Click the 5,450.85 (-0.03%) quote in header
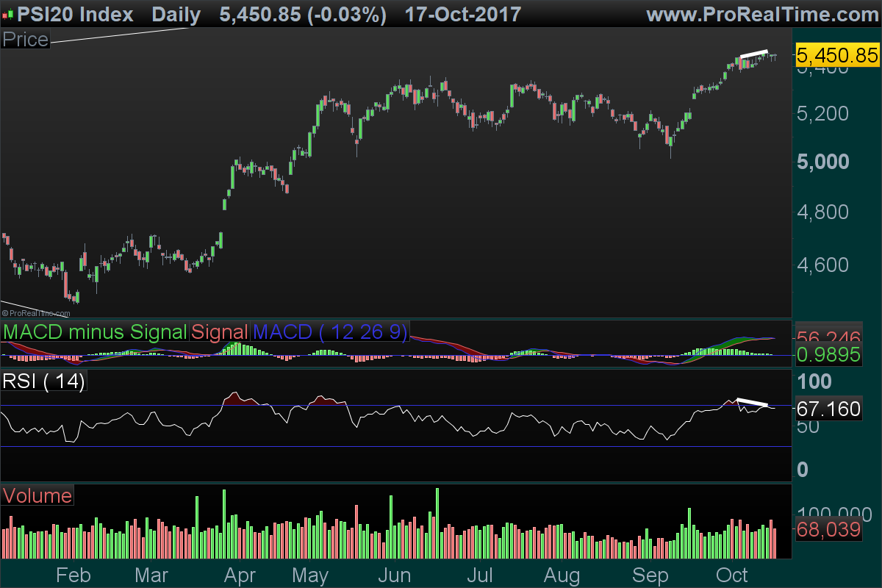This screenshot has height=588, width=882. [x=304, y=14]
